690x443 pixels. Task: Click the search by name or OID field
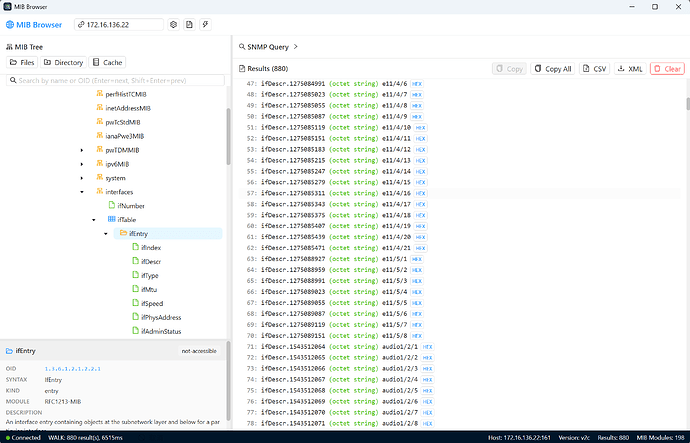point(115,81)
